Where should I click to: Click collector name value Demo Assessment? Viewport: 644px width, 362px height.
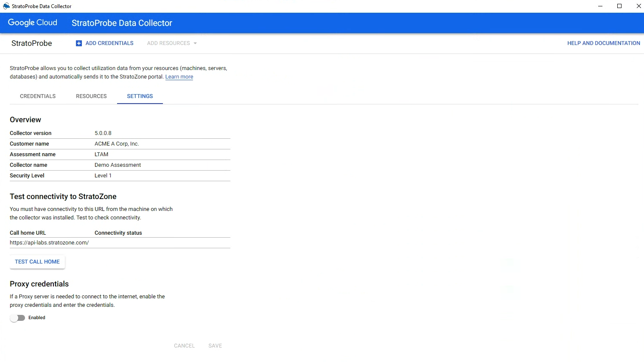pyautogui.click(x=118, y=165)
